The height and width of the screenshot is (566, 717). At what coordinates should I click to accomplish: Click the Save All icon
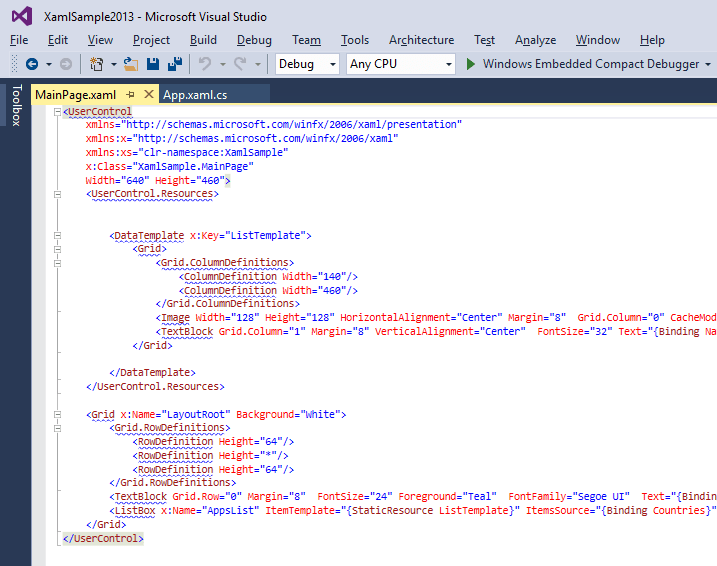pos(175,64)
